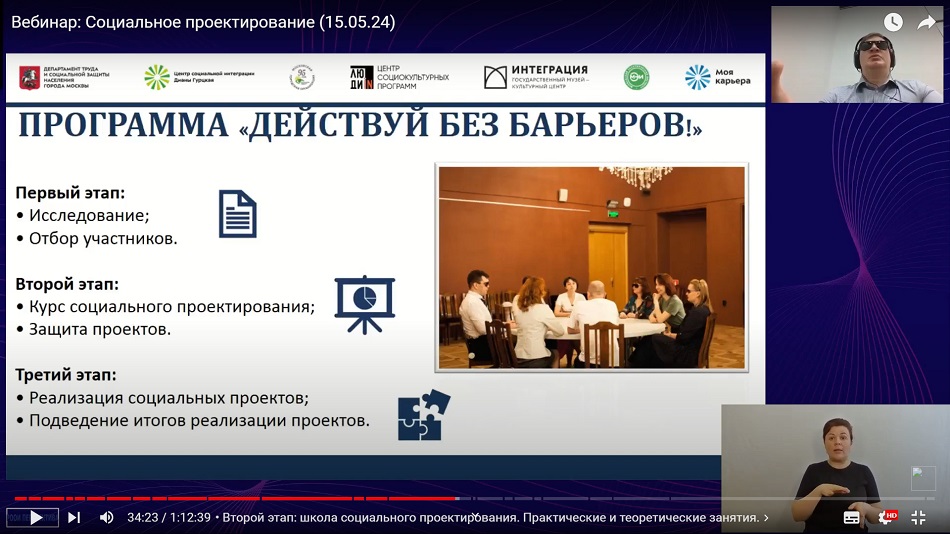Exit fullscreen mode

pyautogui.click(x=919, y=517)
